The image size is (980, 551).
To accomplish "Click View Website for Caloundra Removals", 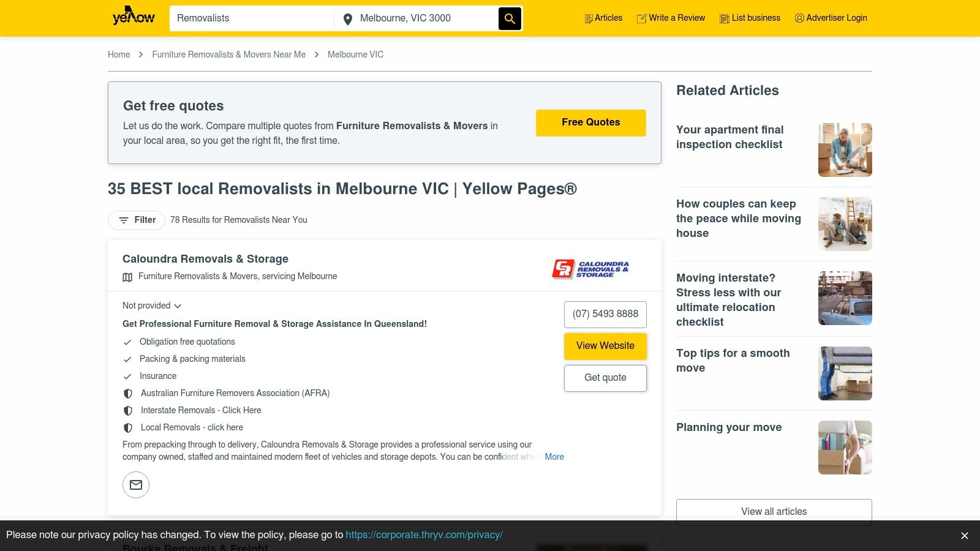I will (605, 346).
